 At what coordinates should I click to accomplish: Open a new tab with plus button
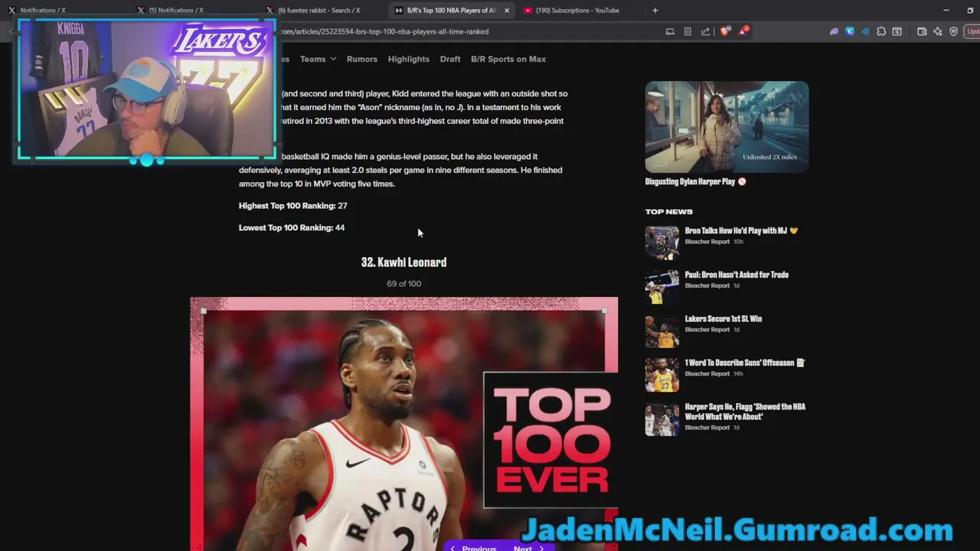point(655,11)
